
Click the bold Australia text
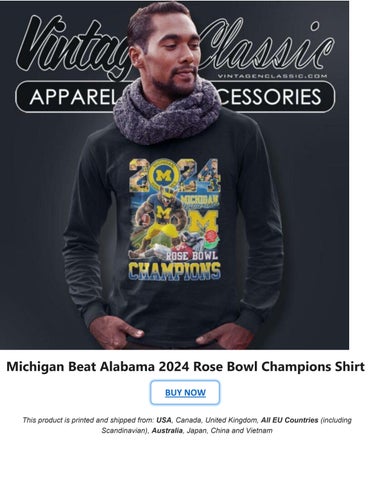(x=167, y=431)
